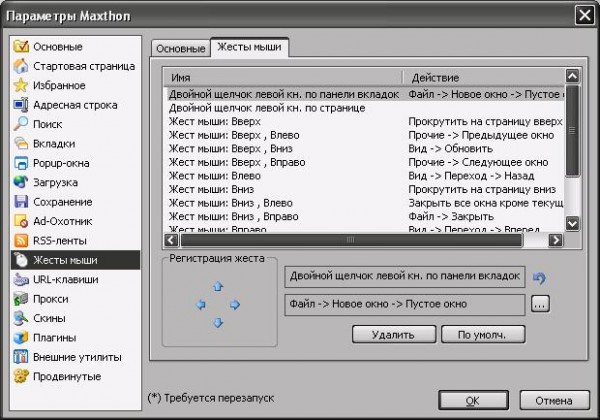Click the Скины icon
Viewport: 600px width, 420px height.
point(21,318)
